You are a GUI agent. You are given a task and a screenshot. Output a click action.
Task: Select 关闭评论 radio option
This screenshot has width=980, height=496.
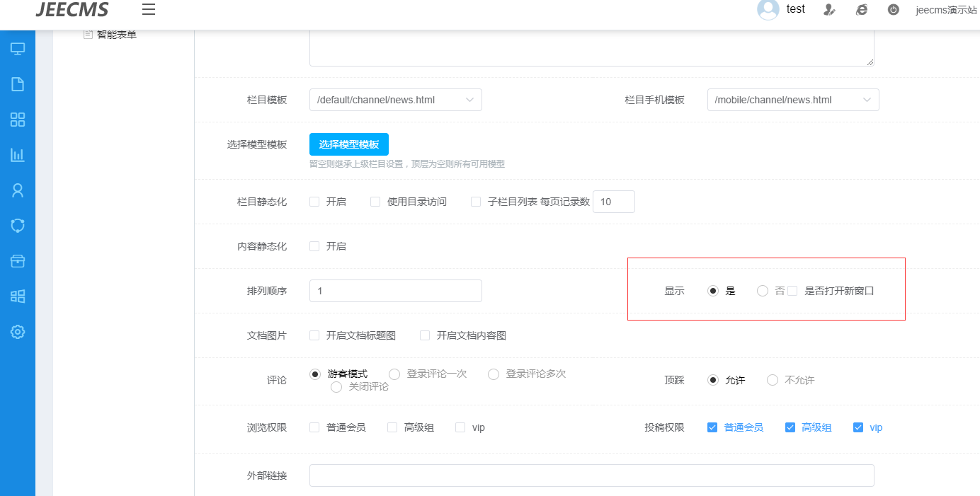pos(336,387)
